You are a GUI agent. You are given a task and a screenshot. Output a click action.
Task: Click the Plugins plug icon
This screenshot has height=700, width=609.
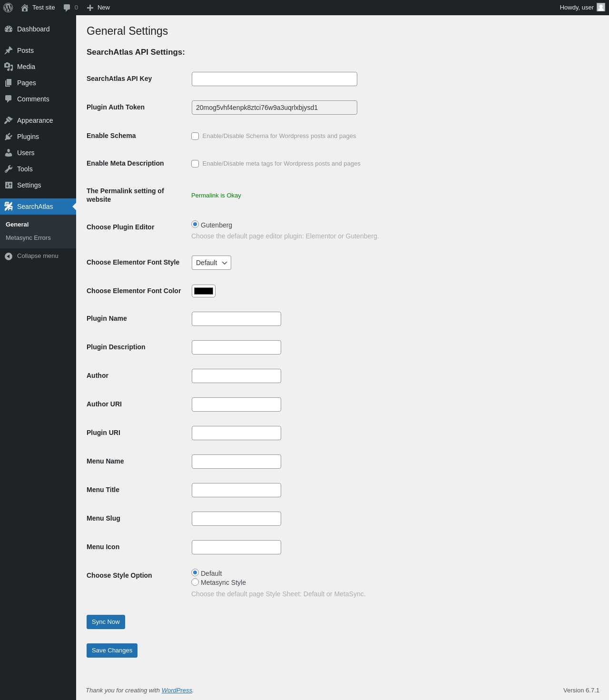(9, 137)
